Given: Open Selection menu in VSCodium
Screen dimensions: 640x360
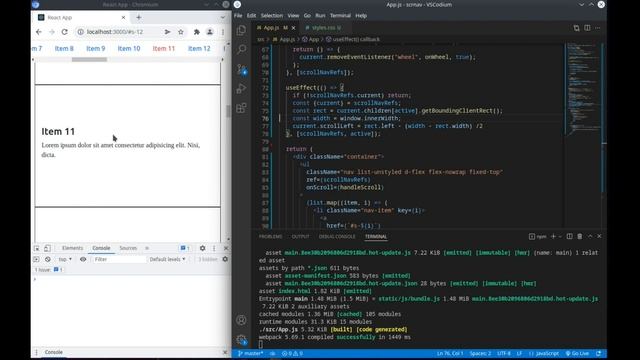Looking at the screenshot, I should (272, 16).
